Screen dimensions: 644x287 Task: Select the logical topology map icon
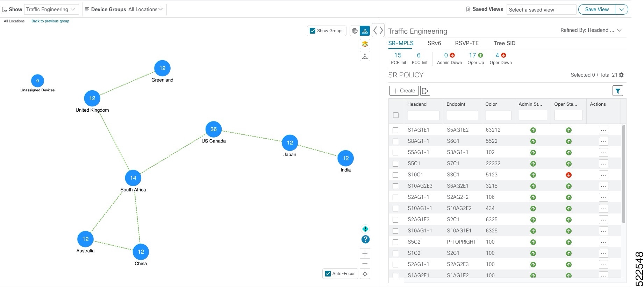click(x=365, y=31)
